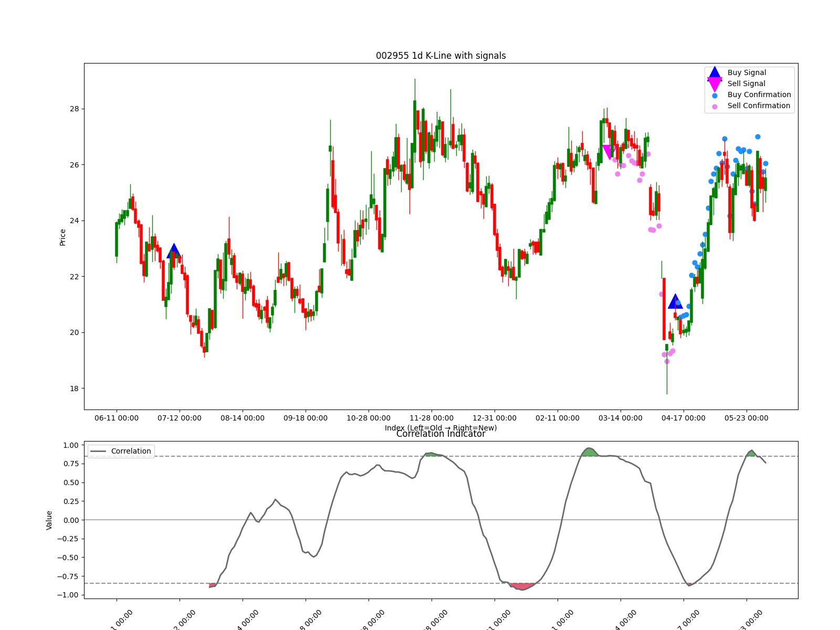Screen dimensions: 840x630
Task: Click the 'Value' y-axis label
Action: [49, 520]
